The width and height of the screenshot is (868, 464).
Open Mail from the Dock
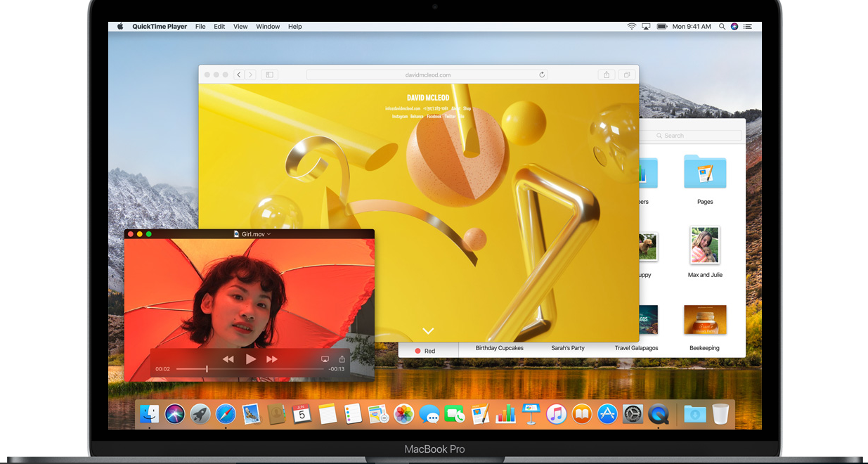click(251, 414)
